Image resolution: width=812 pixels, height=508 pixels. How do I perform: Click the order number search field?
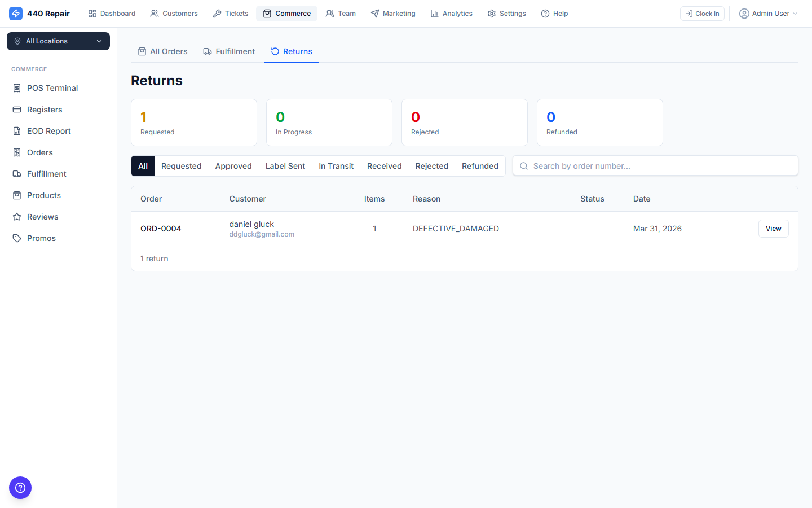655,165
